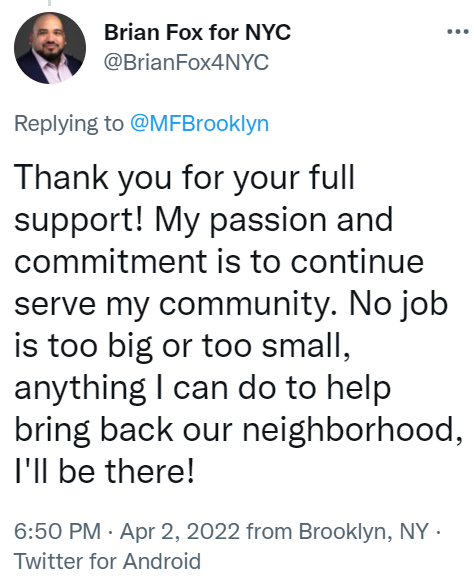Click the word 'community' in the tweet body
The image size is (474, 585).
point(245,304)
